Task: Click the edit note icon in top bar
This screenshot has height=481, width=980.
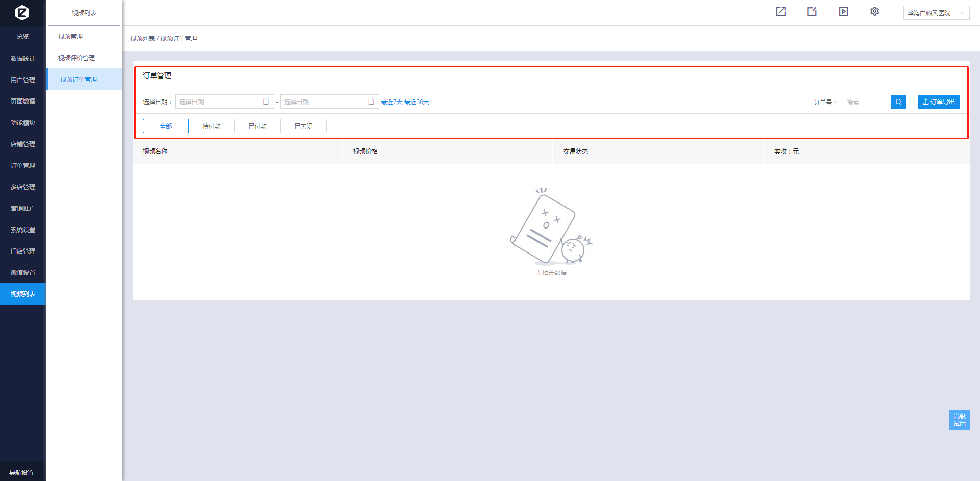Action: pyautogui.click(x=812, y=11)
